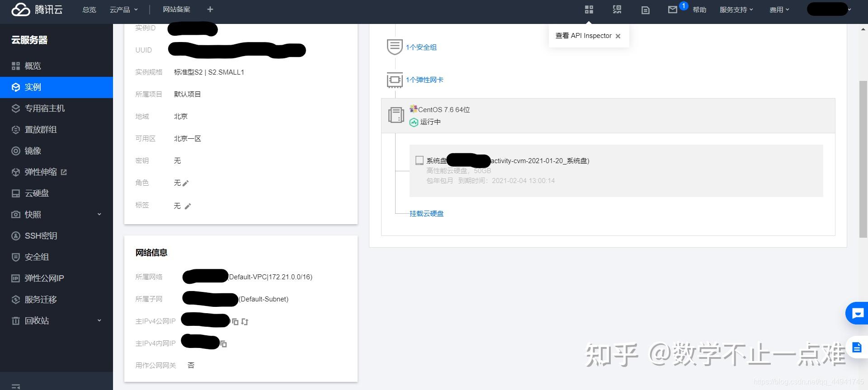
Task: Open 网站备案 in top navigation
Action: click(x=176, y=9)
